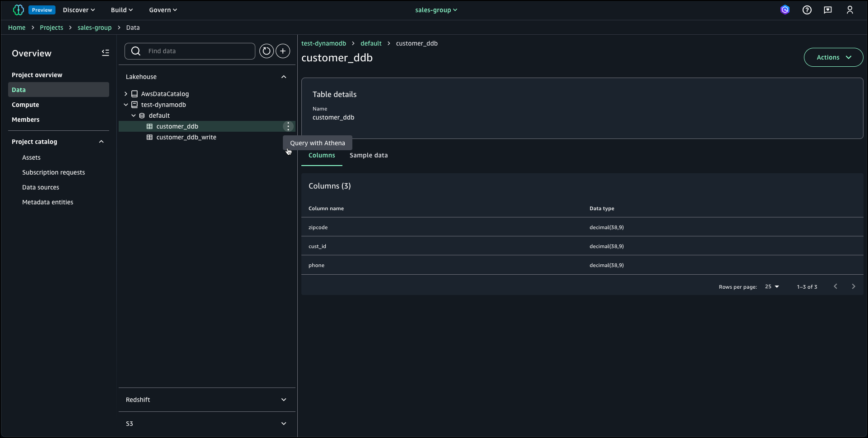Change the rows per page dropdown
Image resolution: width=868 pixels, height=438 pixels.
[x=772, y=286]
